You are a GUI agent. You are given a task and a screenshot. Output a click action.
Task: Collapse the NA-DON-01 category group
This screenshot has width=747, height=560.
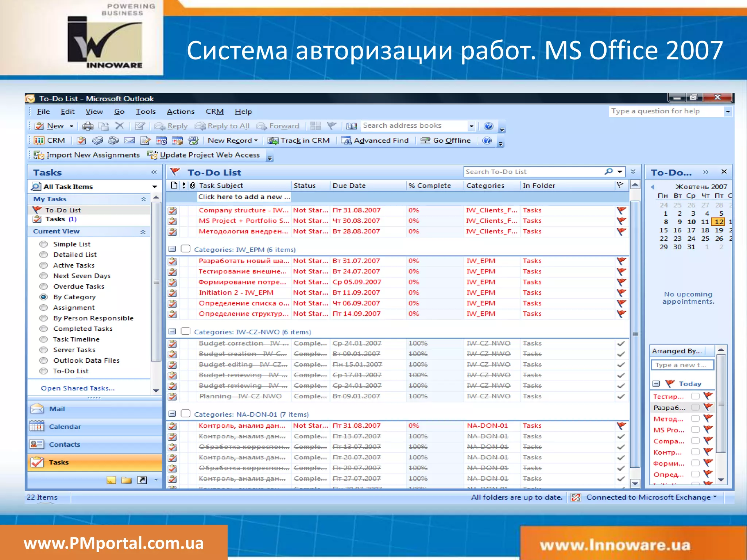172,414
